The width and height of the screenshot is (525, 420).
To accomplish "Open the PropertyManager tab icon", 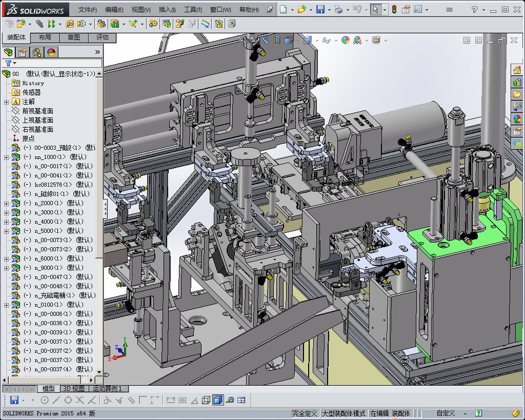I will click(23, 52).
